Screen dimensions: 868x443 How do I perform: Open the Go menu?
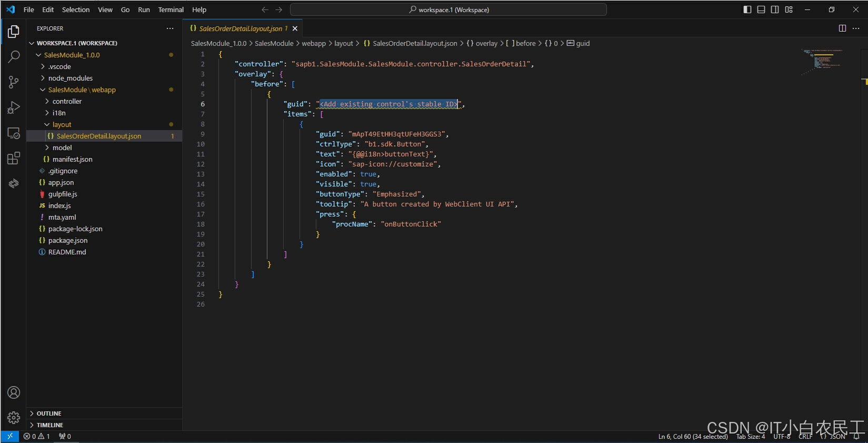[125, 9]
